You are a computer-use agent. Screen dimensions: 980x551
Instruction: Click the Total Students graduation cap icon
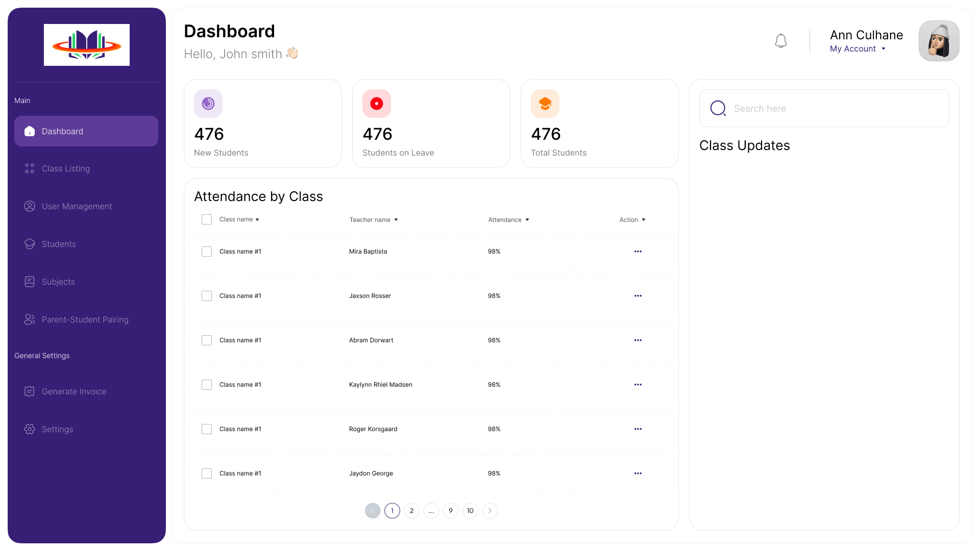tap(545, 104)
